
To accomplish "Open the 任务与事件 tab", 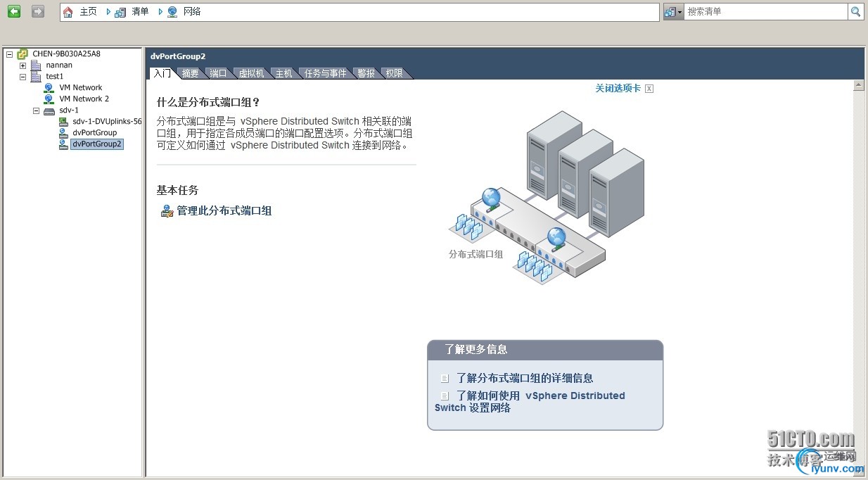I will click(325, 73).
